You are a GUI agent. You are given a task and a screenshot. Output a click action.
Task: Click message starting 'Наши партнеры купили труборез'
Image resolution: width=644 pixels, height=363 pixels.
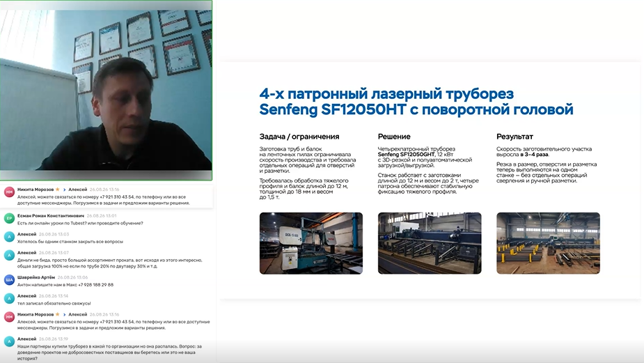click(109, 353)
